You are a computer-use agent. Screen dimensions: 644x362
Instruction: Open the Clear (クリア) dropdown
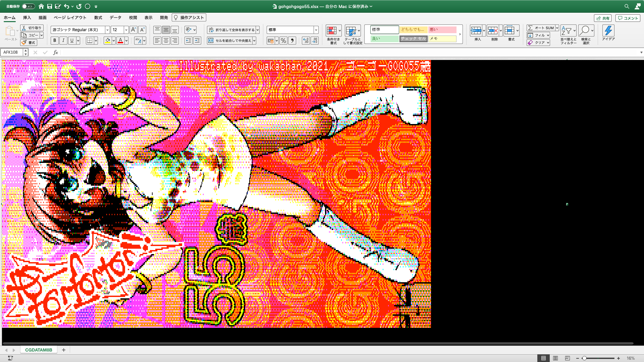coord(538,43)
